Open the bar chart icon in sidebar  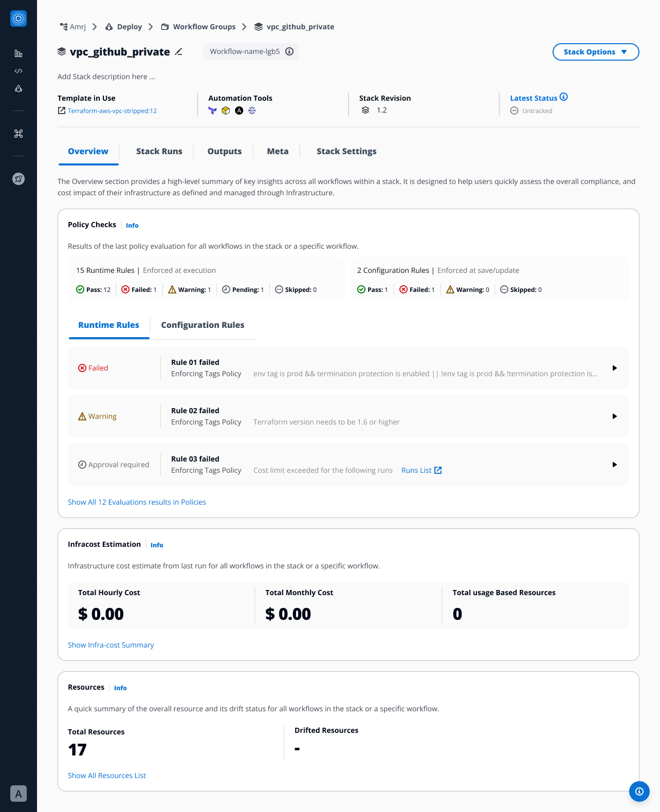(x=19, y=53)
